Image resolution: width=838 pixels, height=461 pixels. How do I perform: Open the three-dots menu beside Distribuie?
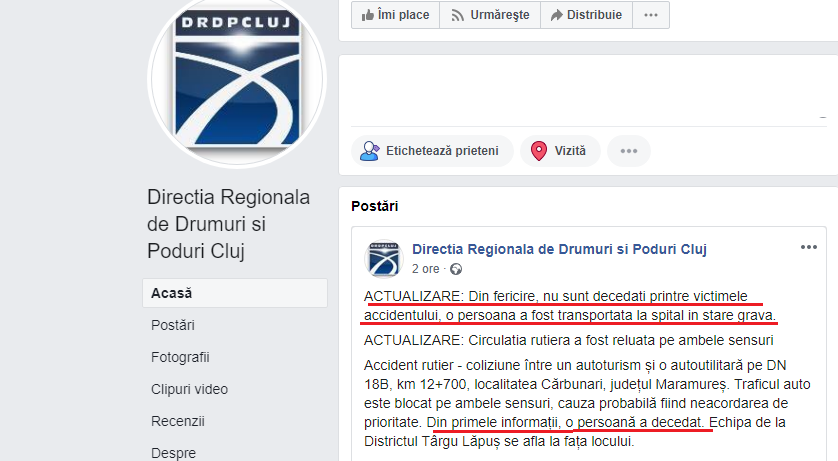[x=651, y=15]
